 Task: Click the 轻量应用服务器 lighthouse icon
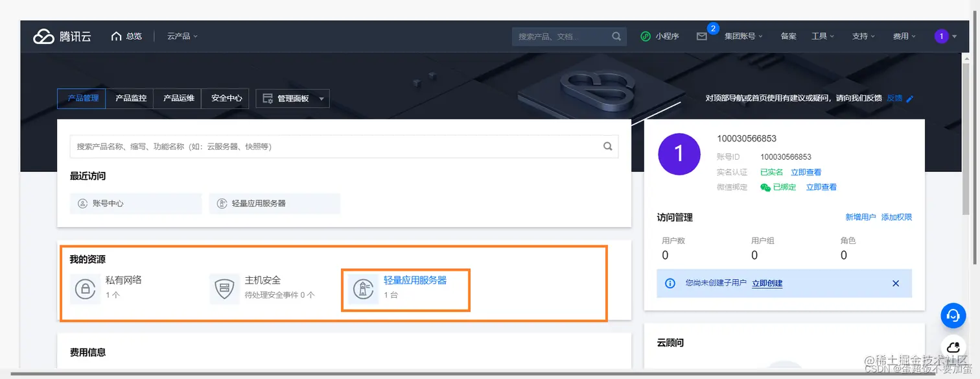[364, 288]
